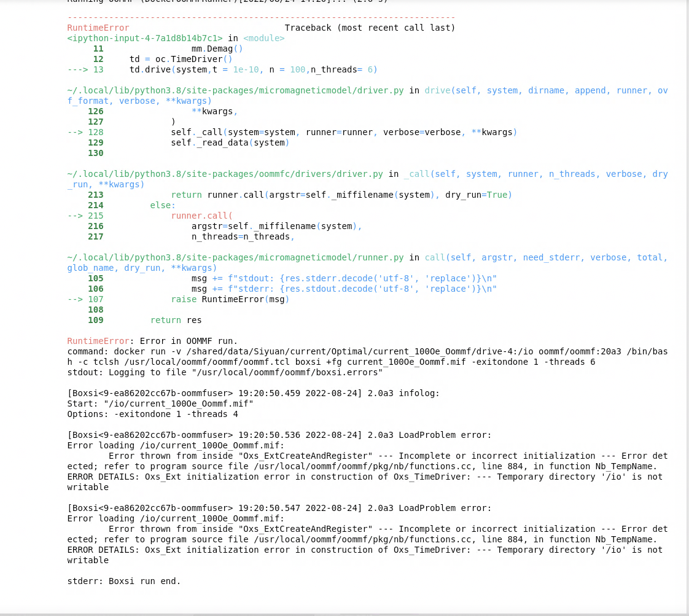This screenshot has width=689, height=616.
Task: Select the drive function name link
Action: [437, 90]
